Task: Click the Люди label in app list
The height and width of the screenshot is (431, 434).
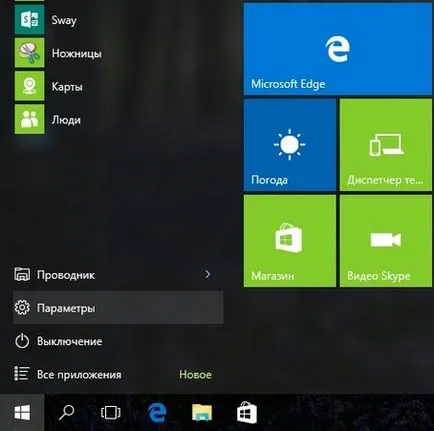Action: [66, 120]
